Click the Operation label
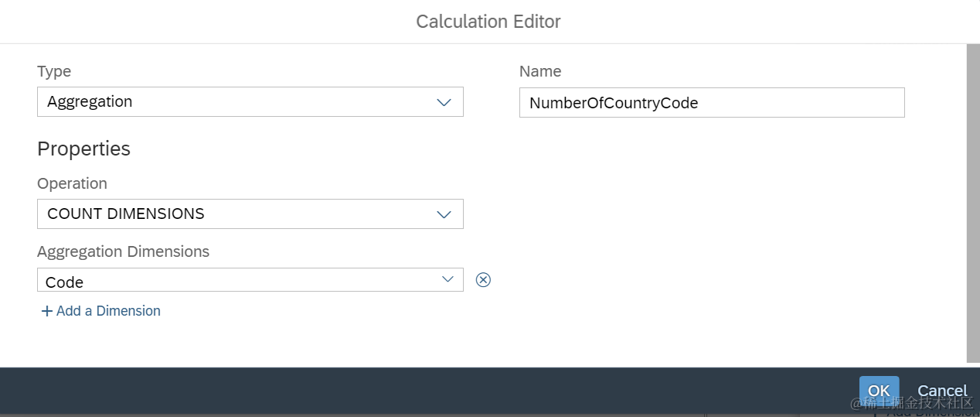Viewport: 980px width, 417px height. (72, 183)
